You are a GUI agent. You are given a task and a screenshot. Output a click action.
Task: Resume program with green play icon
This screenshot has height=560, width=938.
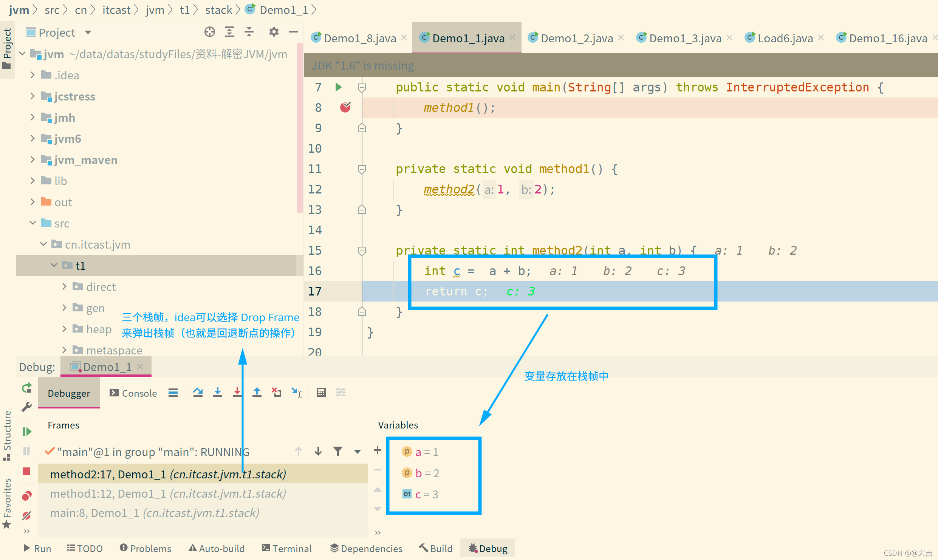pos(26,432)
